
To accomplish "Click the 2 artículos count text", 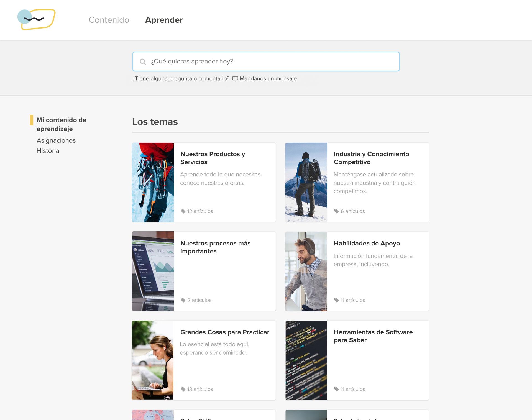I will 199,300.
